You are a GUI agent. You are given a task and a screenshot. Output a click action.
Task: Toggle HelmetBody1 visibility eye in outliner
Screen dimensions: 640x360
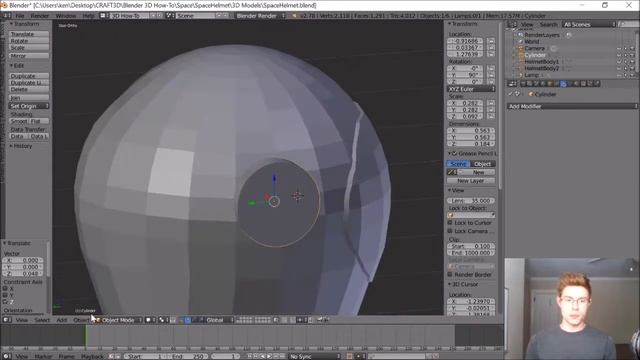(619, 62)
